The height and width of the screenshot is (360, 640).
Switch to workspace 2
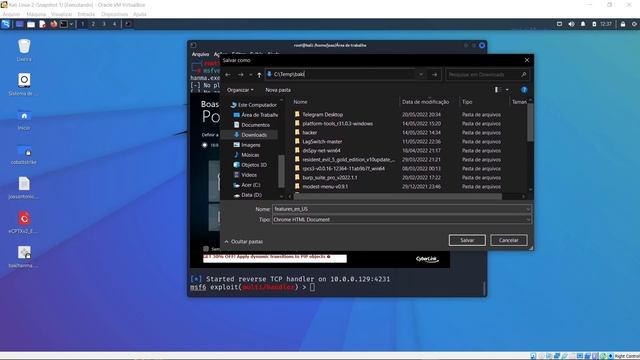coord(93,24)
